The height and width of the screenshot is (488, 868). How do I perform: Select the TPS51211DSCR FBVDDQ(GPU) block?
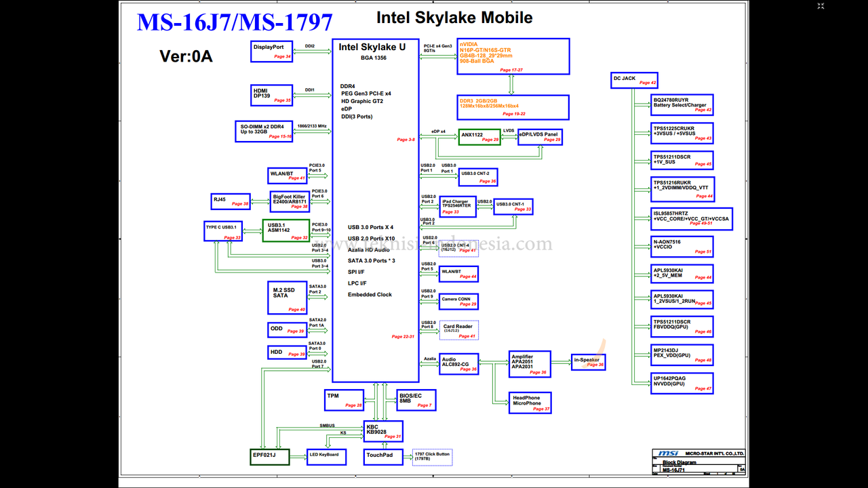(x=682, y=326)
